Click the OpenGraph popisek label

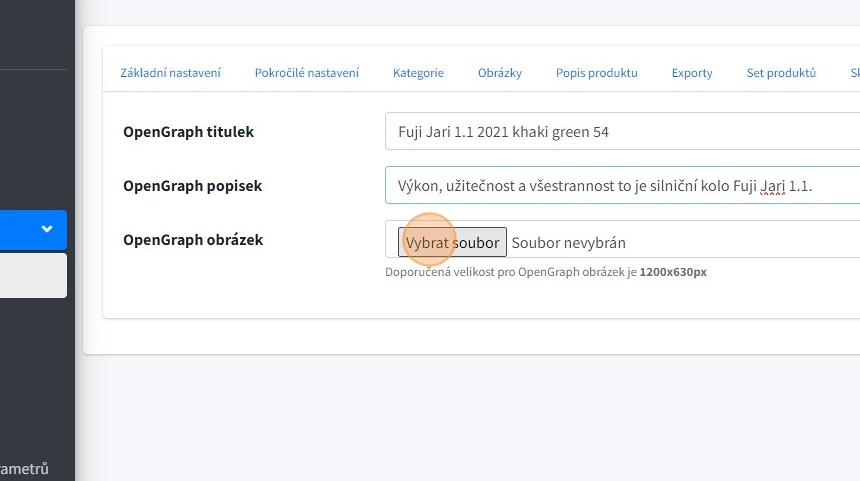click(192, 186)
